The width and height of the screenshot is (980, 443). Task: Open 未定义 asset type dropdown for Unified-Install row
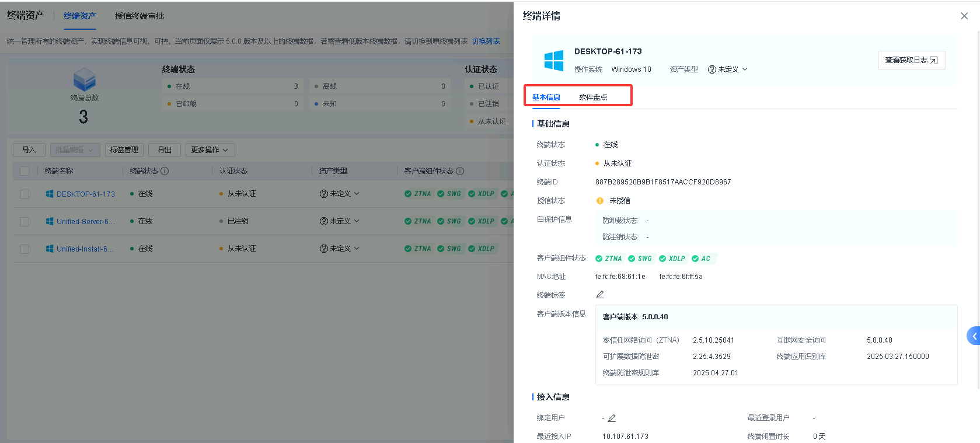[340, 249]
